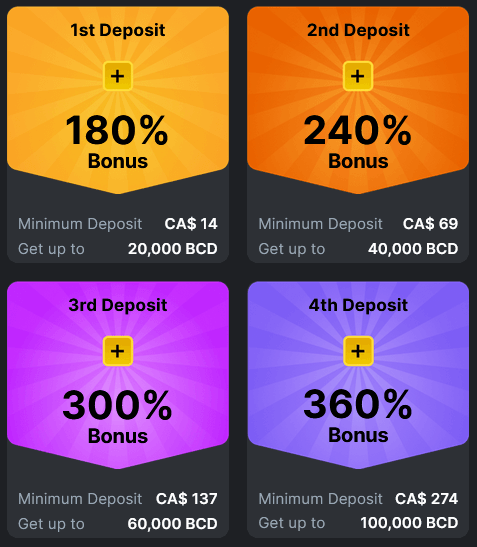Select the 240% Bonus offer
This screenshot has height=547, width=477.
(358, 141)
